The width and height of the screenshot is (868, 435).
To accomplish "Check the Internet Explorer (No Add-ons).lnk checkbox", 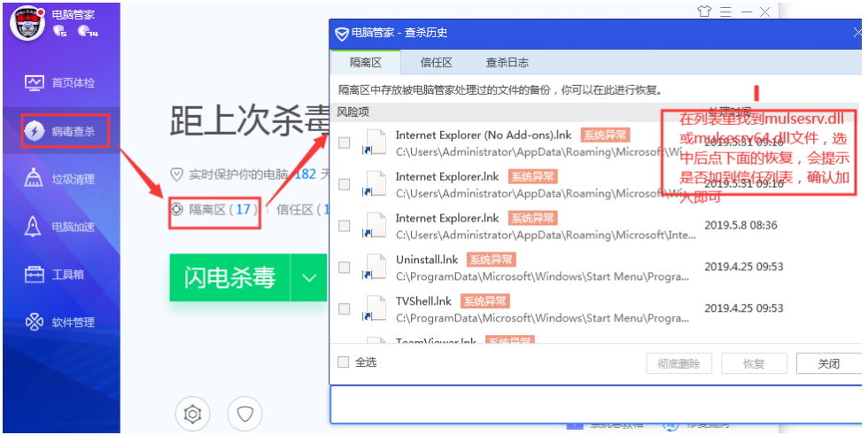I will (345, 143).
